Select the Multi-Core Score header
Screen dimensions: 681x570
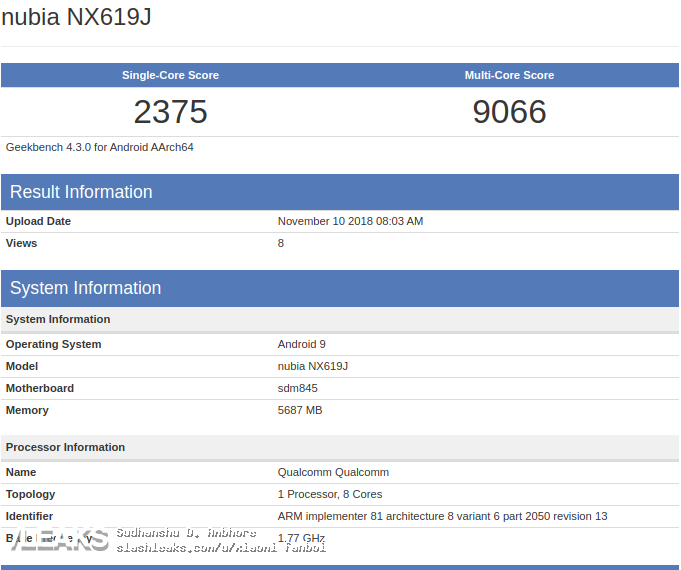pyautogui.click(x=509, y=75)
